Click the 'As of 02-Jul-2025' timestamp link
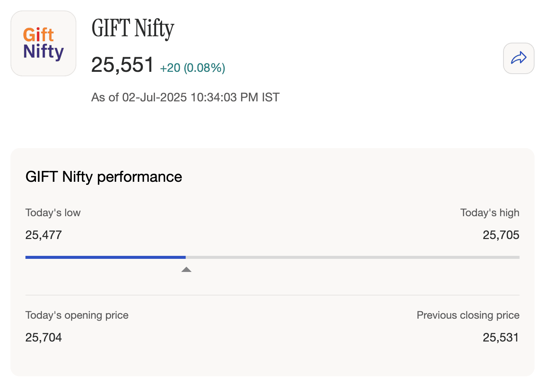Image resolution: width=551 pixels, height=392 pixels. [x=185, y=97]
